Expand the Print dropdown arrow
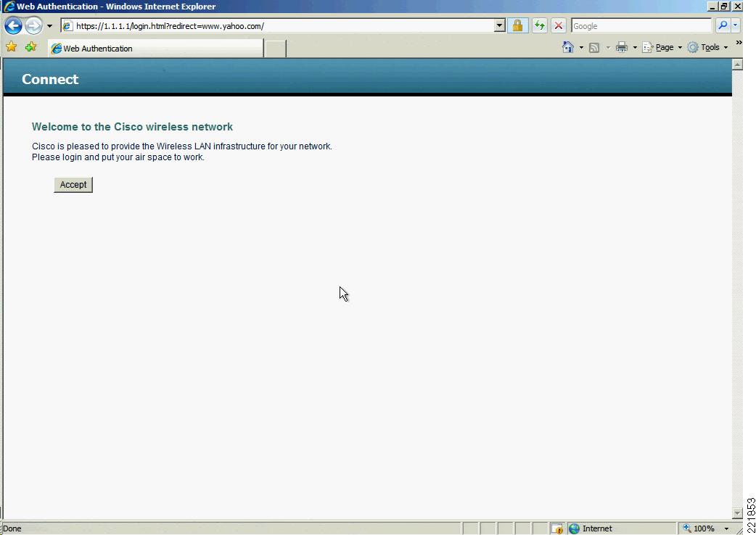The width and height of the screenshot is (756, 535). (635, 47)
